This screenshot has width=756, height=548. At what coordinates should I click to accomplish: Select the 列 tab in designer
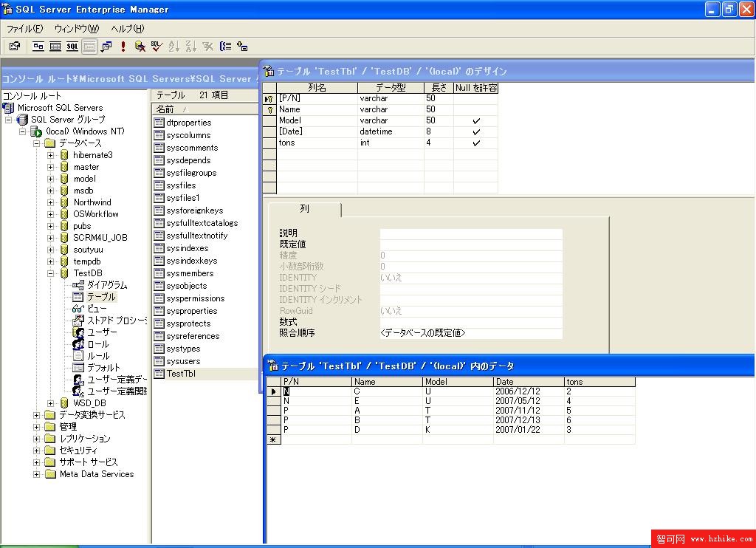305,209
